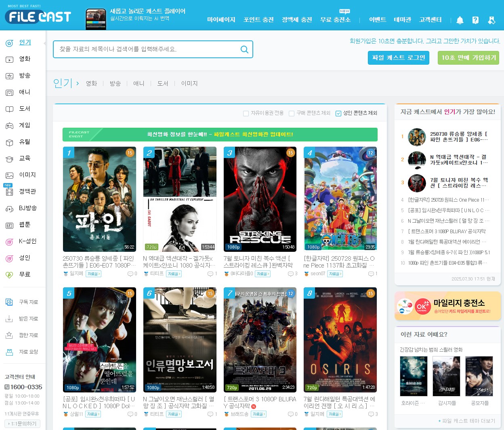Open 고객센터 in the top menu
The width and height of the screenshot is (504, 430).
pyautogui.click(x=430, y=20)
